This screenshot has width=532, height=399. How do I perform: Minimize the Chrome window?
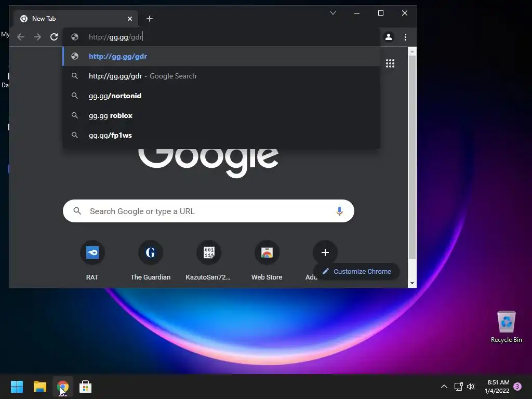(357, 13)
